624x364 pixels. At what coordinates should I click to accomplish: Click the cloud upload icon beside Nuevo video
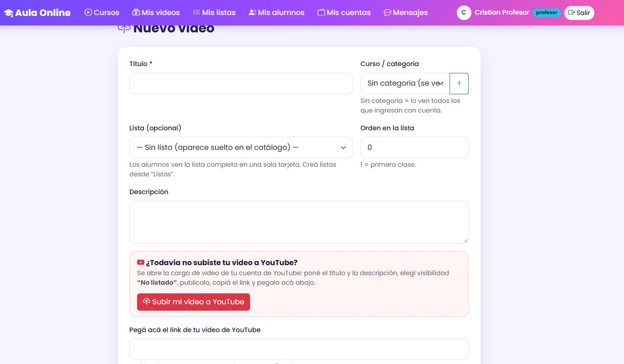pos(124,29)
